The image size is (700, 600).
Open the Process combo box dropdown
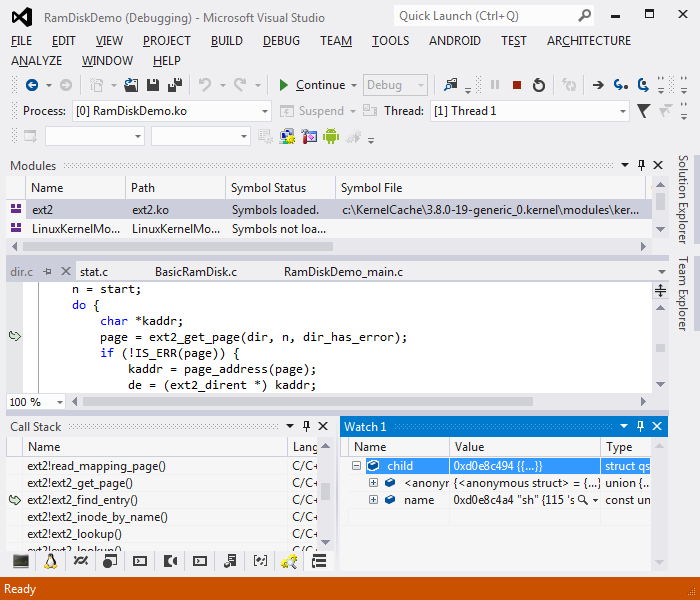tap(265, 111)
